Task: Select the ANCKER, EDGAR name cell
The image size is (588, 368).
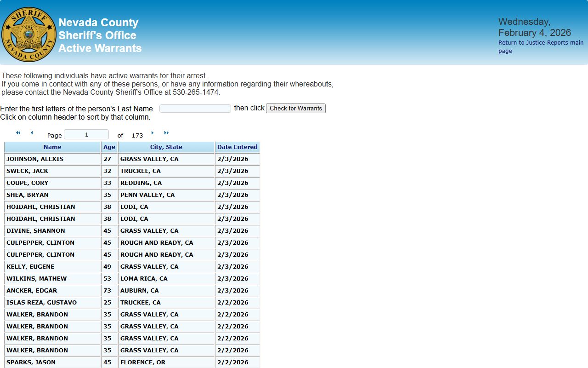Action: [52, 291]
